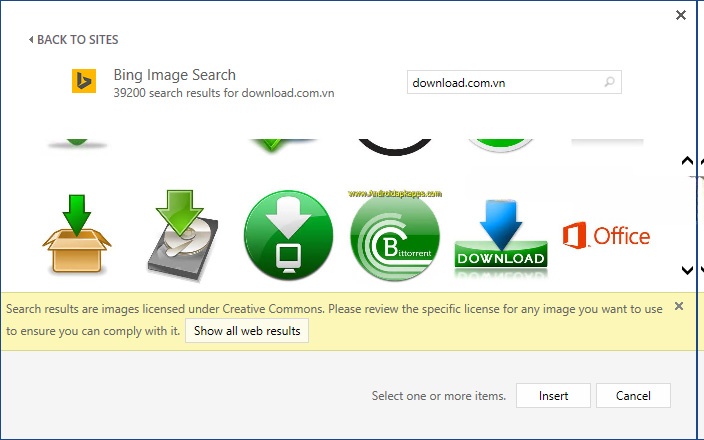704x440 pixels.
Task: Select the hard drive download arrow image
Action: 182,235
